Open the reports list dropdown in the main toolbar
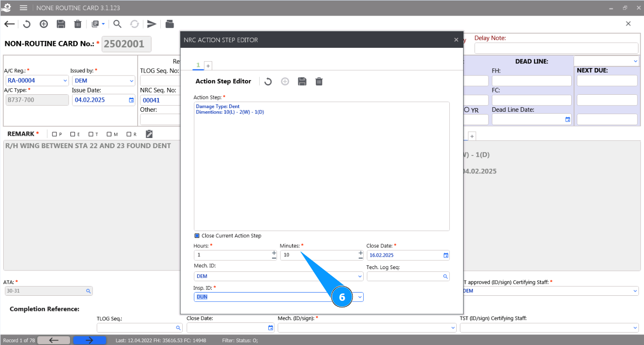Image resolution: width=644 pixels, height=345 pixels. [x=98, y=24]
